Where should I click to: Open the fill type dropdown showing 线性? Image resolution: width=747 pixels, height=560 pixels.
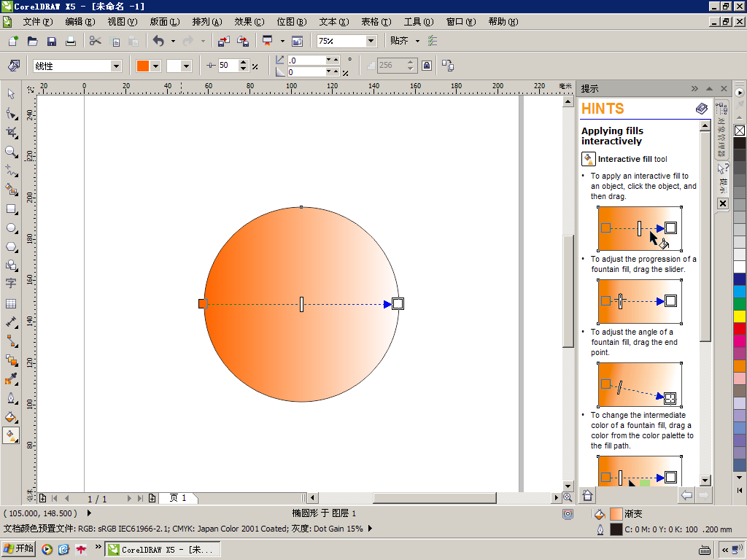[115, 66]
